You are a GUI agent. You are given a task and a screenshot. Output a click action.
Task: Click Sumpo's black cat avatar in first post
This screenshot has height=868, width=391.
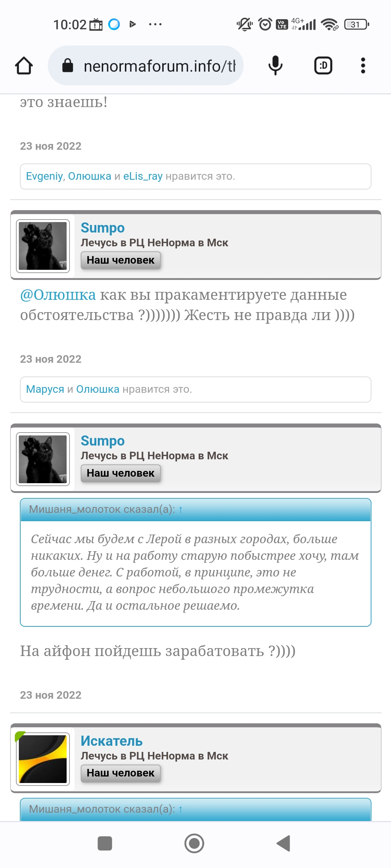point(43,246)
